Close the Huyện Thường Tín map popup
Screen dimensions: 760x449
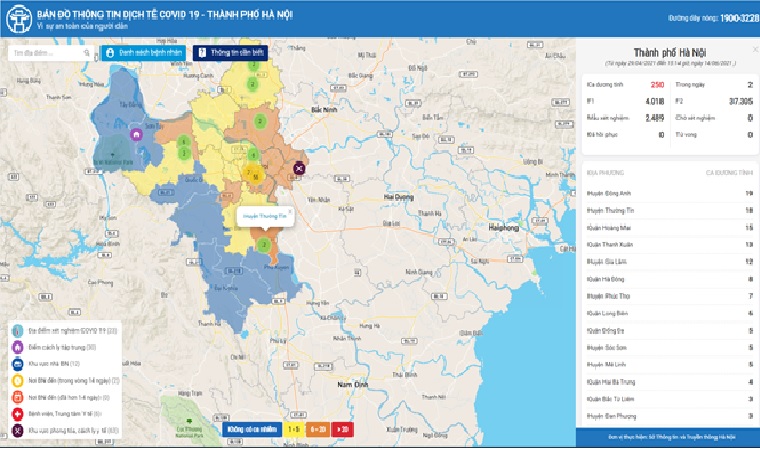pyautogui.click(x=290, y=211)
